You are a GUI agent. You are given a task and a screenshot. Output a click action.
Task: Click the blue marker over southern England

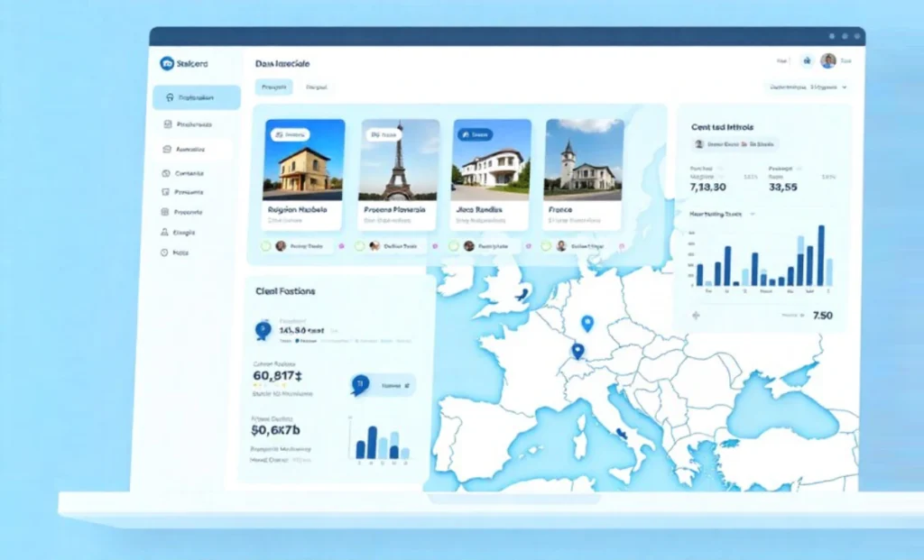pos(521,293)
